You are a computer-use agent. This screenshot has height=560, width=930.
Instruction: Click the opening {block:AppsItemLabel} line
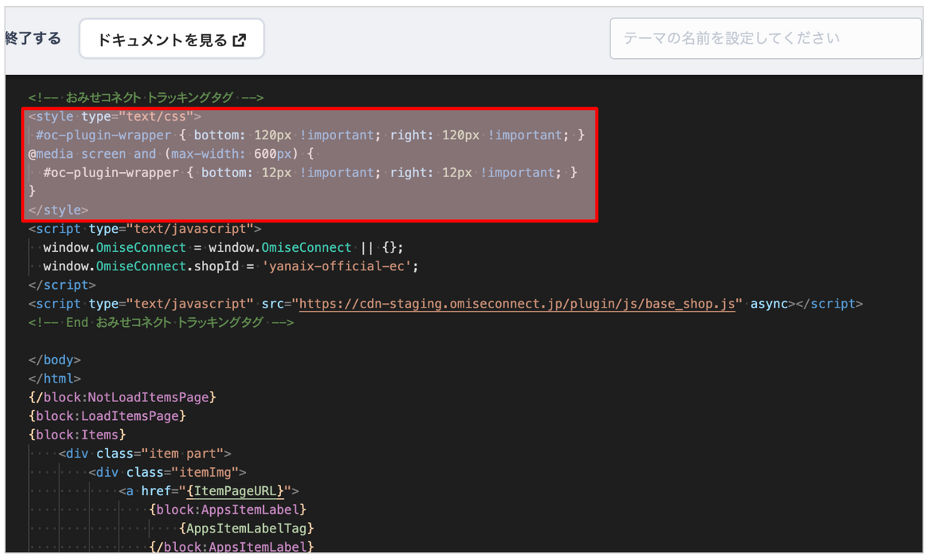pos(228,509)
